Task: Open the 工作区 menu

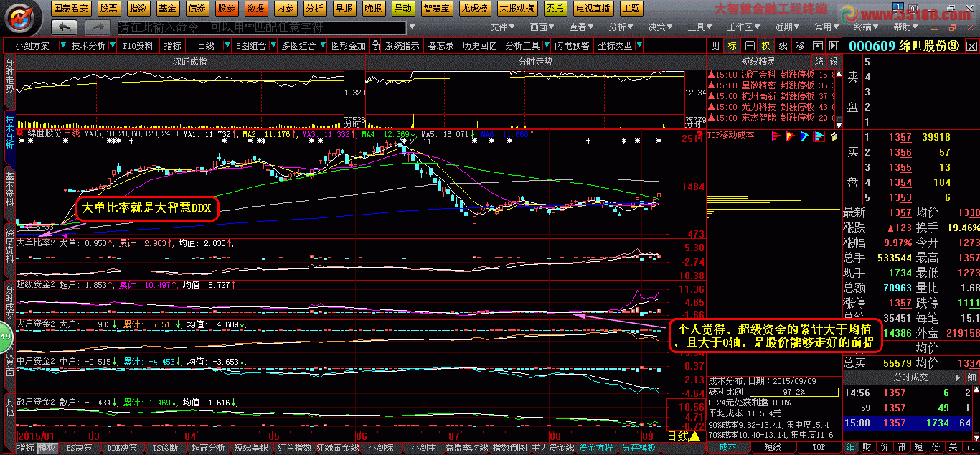Action: click(743, 27)
